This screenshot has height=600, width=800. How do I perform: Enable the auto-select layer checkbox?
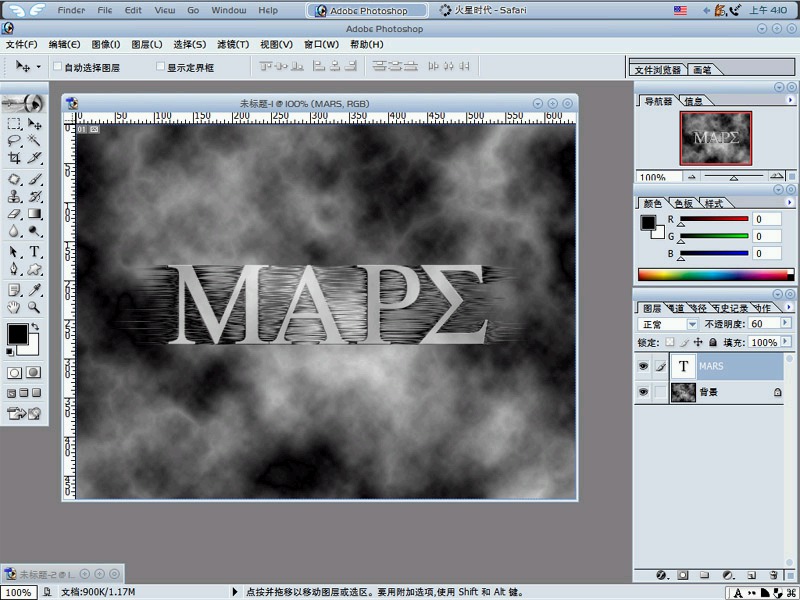pyautogui.click(x=57, y=67)
